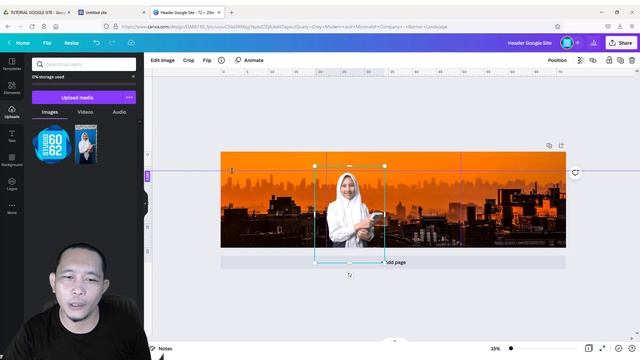Click the zoom slider handle
Image resolution: width=640 pixels, height=360 pixels.
point(511,348)
